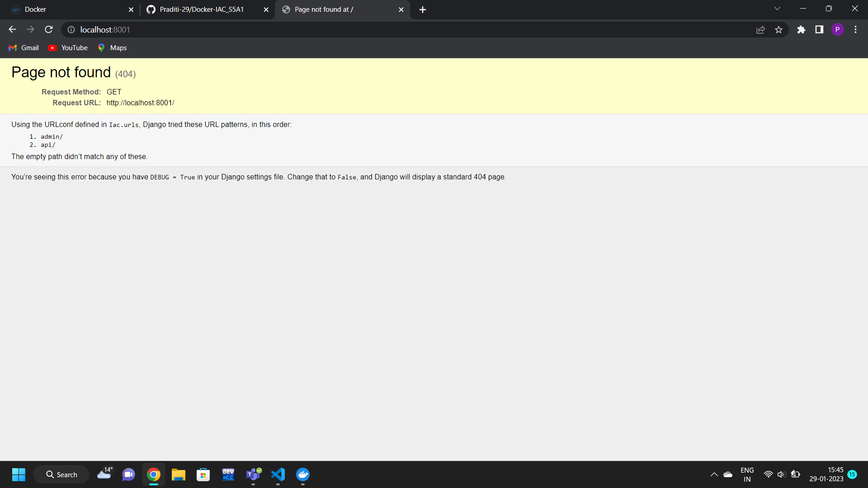Open the Chrome profile avatar P
This screenshot has height=488, width=868.
tap(837, 30)
